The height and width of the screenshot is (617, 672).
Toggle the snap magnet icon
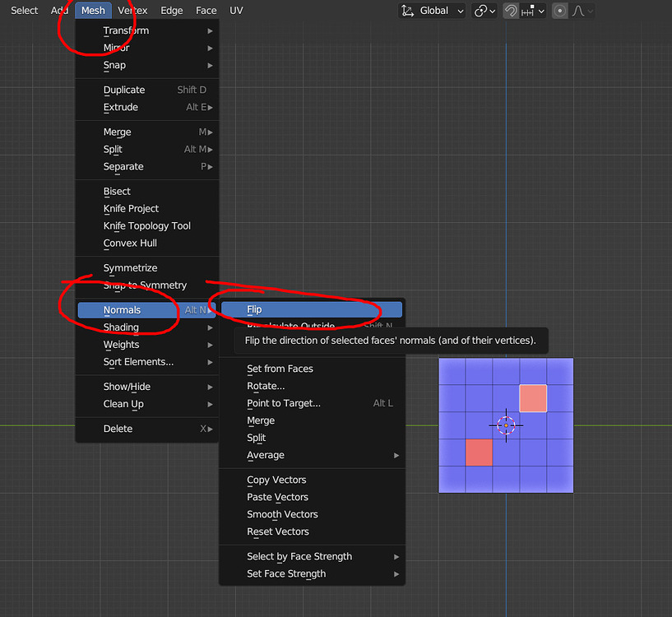click(510, 11)
